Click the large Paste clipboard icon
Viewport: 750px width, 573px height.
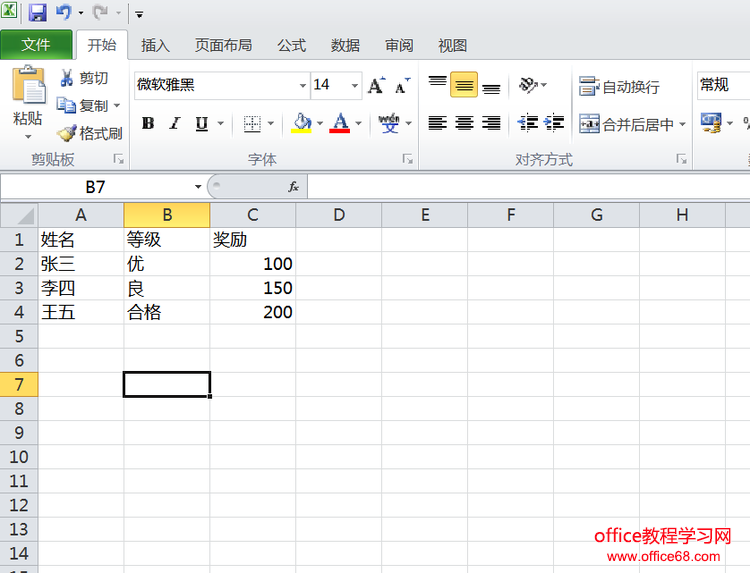[29, 84]
